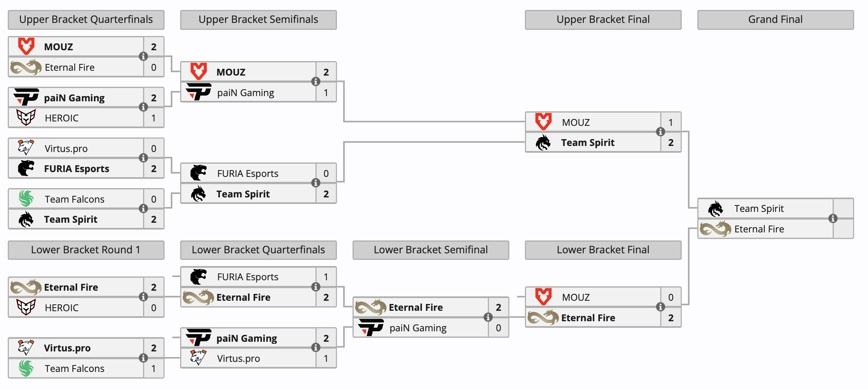Click Team Spirit's empty Grand Final score cell
The height and width of the screenshot is (390, 868).
[x=843, y=208]
